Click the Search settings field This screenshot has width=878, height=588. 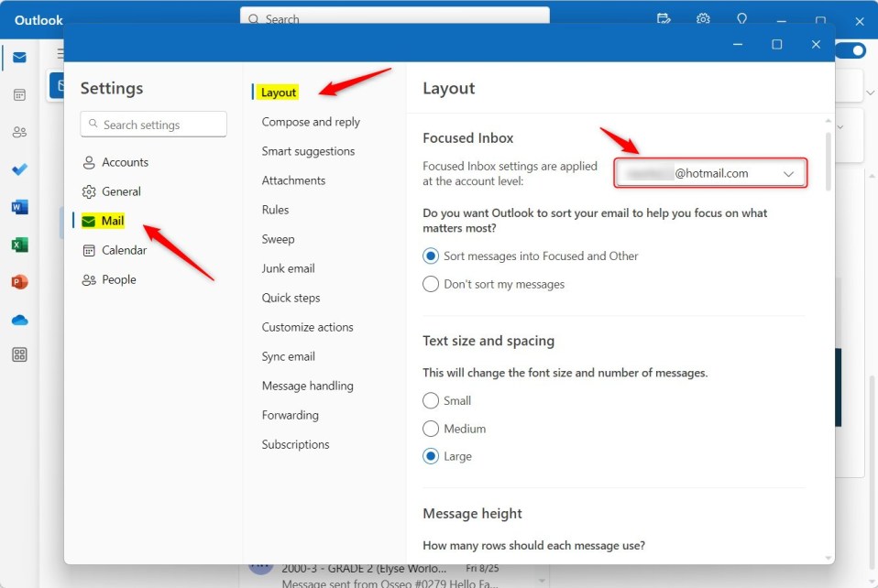[x=153, y=125]
